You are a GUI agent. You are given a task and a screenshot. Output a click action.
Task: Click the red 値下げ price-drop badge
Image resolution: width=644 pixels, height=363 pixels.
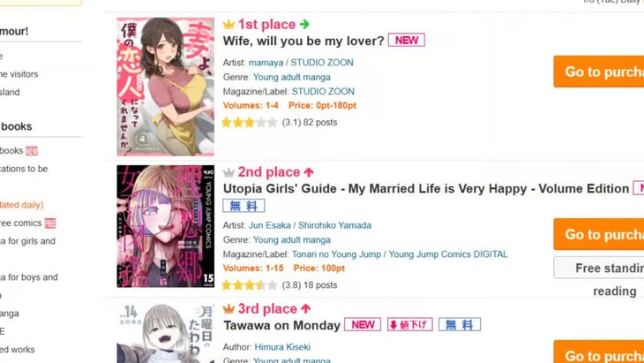coord(410,325)
